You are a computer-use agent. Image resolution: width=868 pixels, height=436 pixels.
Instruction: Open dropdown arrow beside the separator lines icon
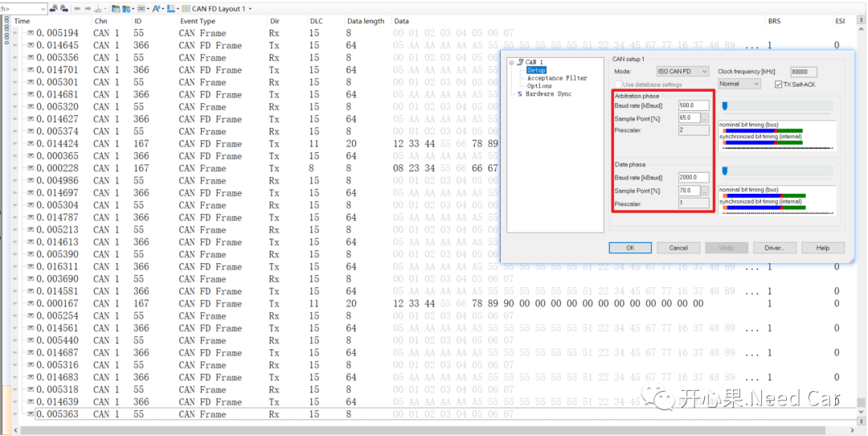coord(148,9)
